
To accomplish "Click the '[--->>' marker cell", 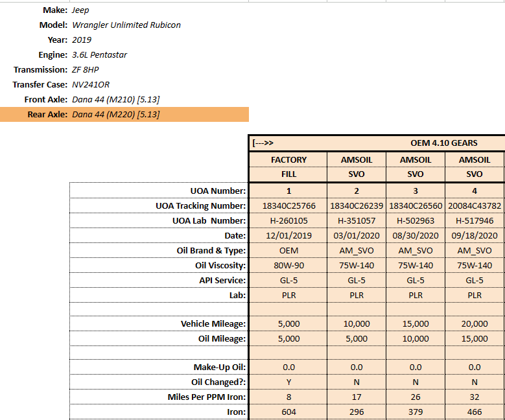I will coord(263,143).
